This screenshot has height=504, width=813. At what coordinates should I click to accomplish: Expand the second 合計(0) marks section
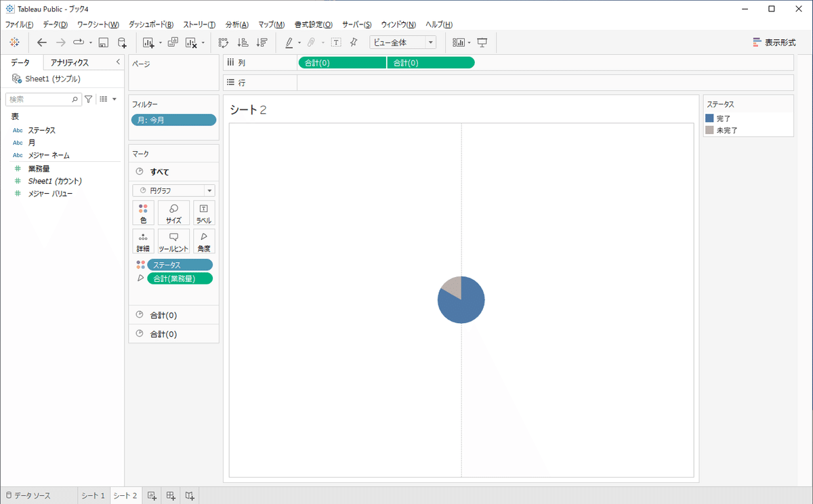pyautogui.click(x=173, y=334)
